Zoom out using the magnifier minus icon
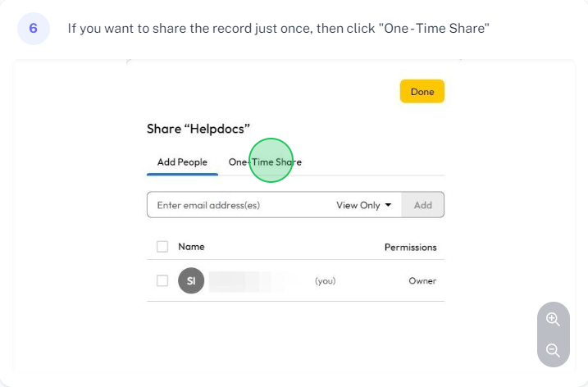 point(553,350)
